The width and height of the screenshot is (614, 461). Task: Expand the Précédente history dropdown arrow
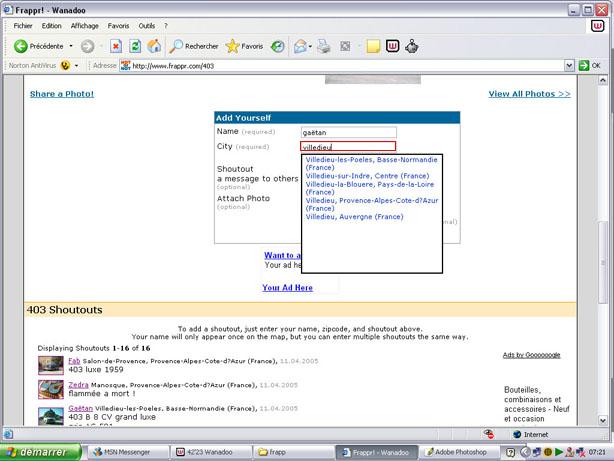pyautogui.click(x=73, y=46)
